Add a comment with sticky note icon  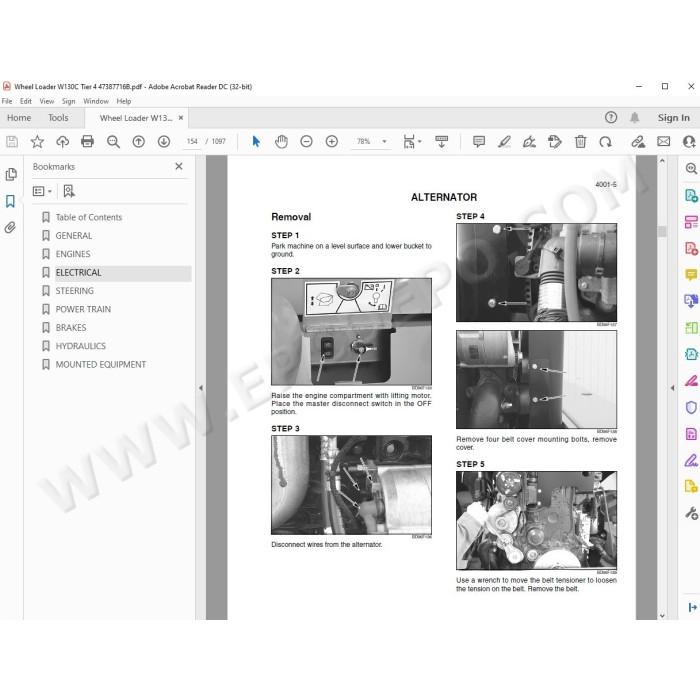pyautogui.click(x=479, y=142)
